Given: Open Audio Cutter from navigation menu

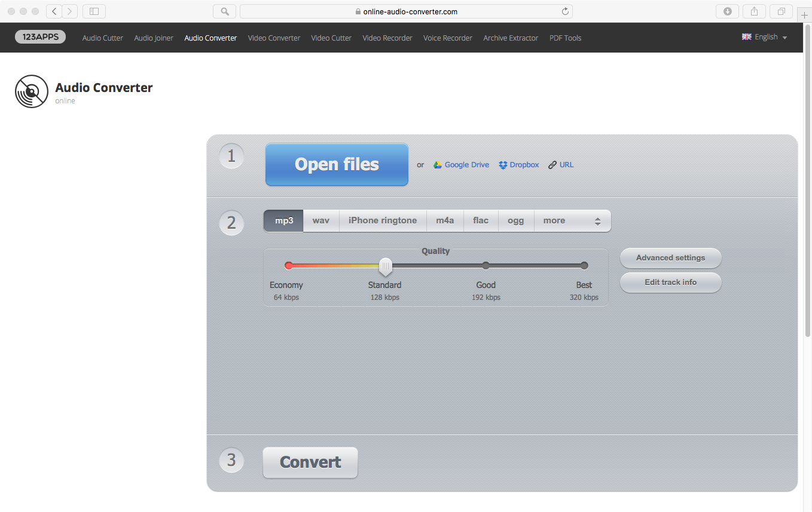Looking at the screenshot, I should (103, 38).
